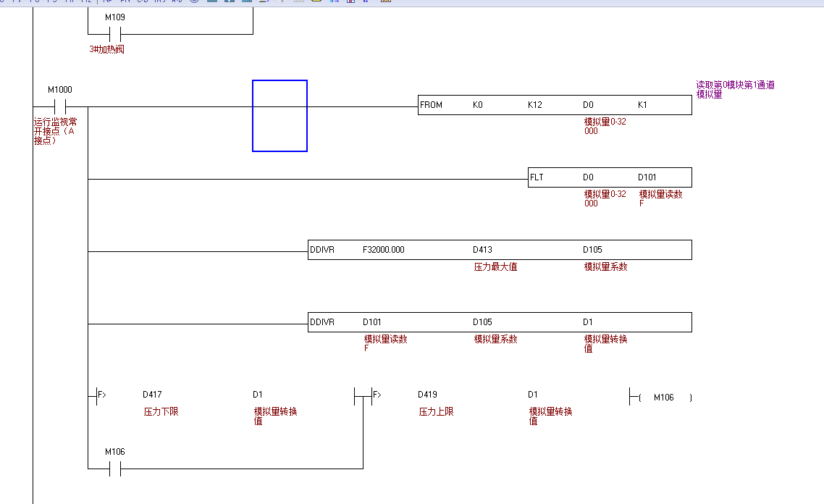Select the M1000 run monitor contact
The image size is (824, 504).
60,106
